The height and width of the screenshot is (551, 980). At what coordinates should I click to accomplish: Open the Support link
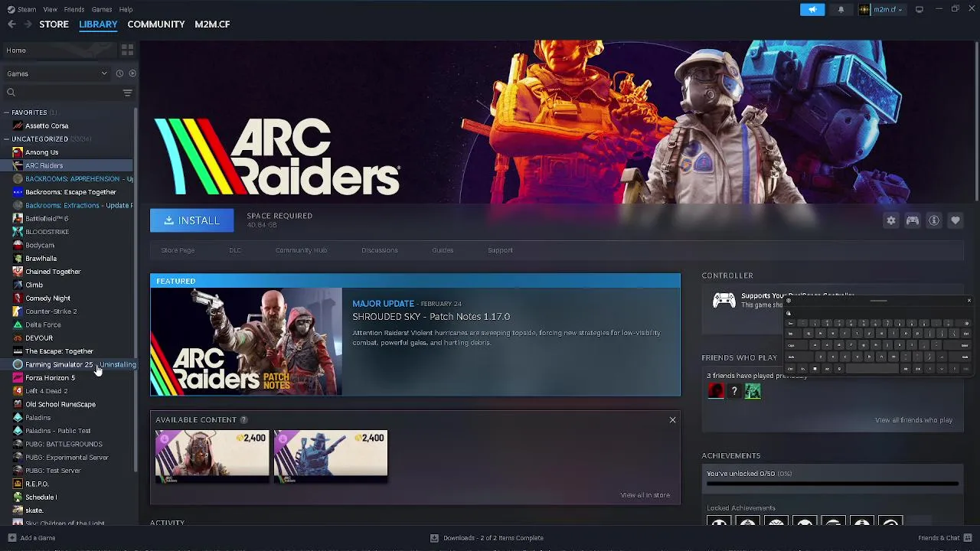click(x=500, y=250)
